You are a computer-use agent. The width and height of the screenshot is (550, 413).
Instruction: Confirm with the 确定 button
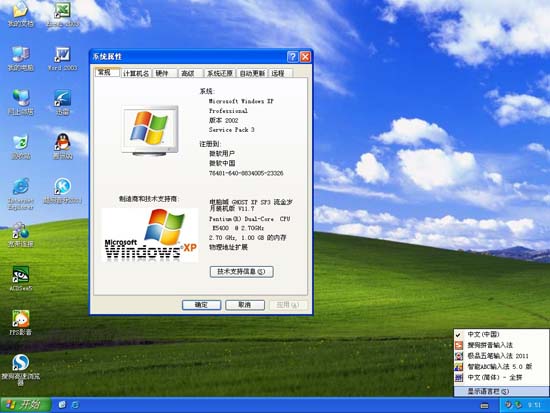pyautogui.click(x=201, y=305)
